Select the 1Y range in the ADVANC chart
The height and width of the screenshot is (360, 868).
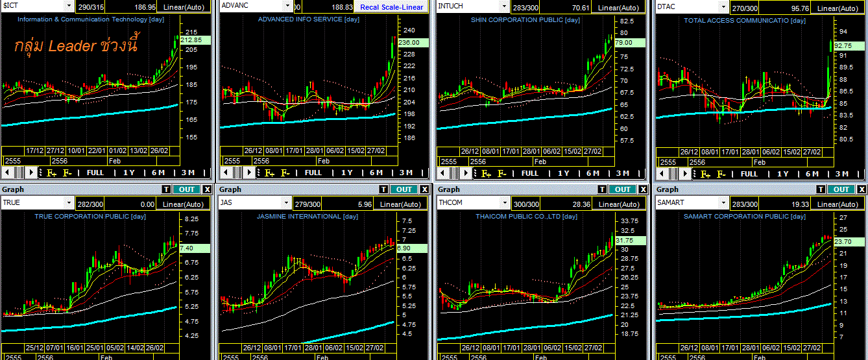[x=347, y=173]
